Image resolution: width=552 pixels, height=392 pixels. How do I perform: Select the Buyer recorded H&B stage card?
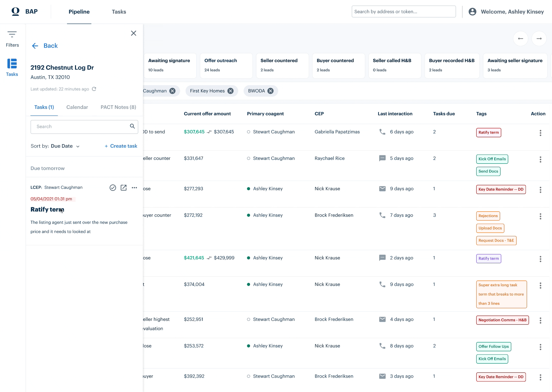coord(452,66)
